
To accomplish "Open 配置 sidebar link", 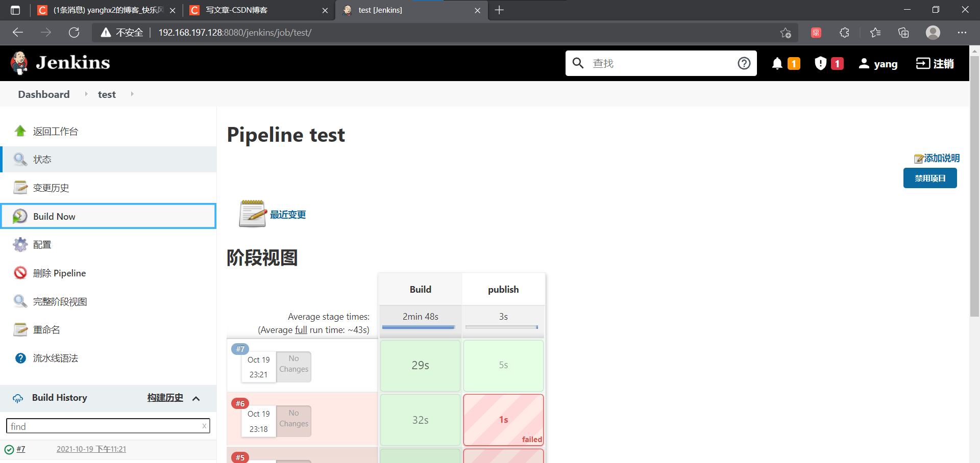I will [42, 245].
